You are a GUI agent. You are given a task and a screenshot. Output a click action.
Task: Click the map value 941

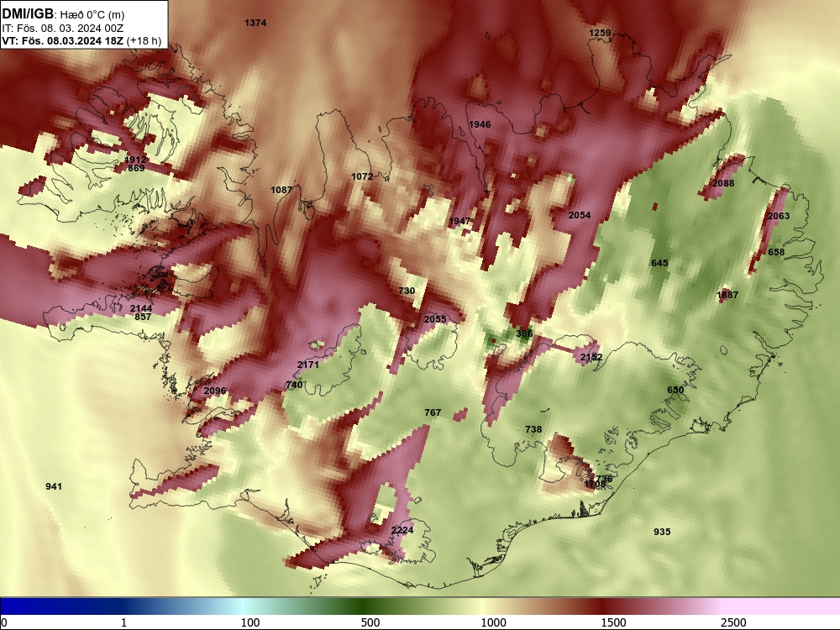pyautogui.click(x=54, y=486)
